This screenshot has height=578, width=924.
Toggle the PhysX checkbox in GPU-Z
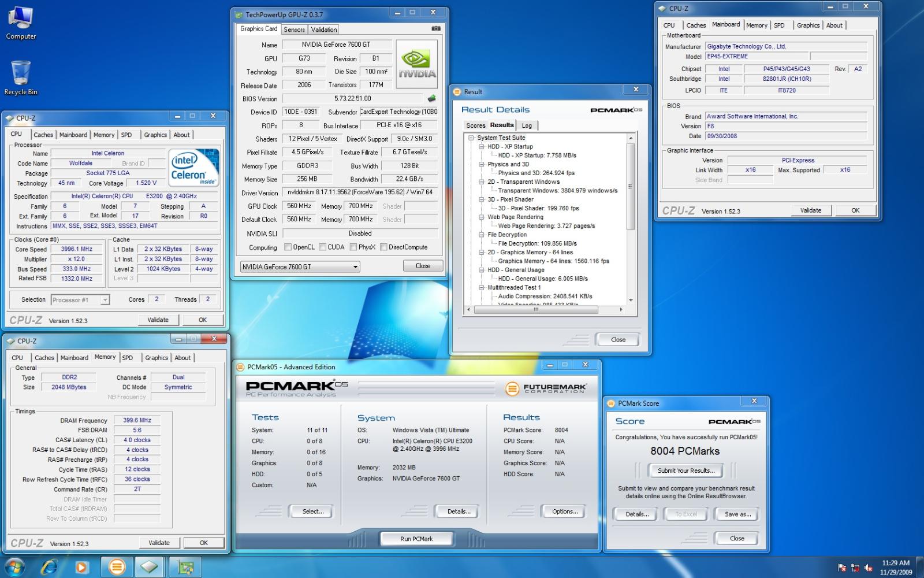coord(353,247)
